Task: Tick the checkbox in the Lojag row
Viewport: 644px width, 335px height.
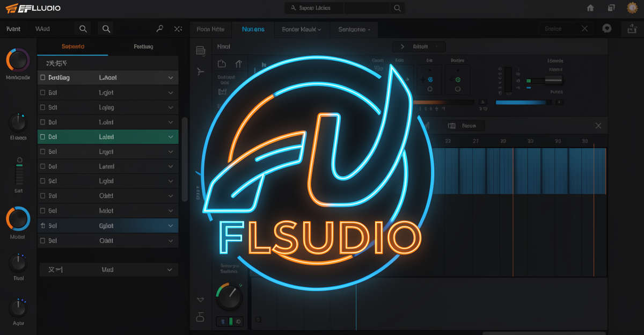Action: (43, 107)
